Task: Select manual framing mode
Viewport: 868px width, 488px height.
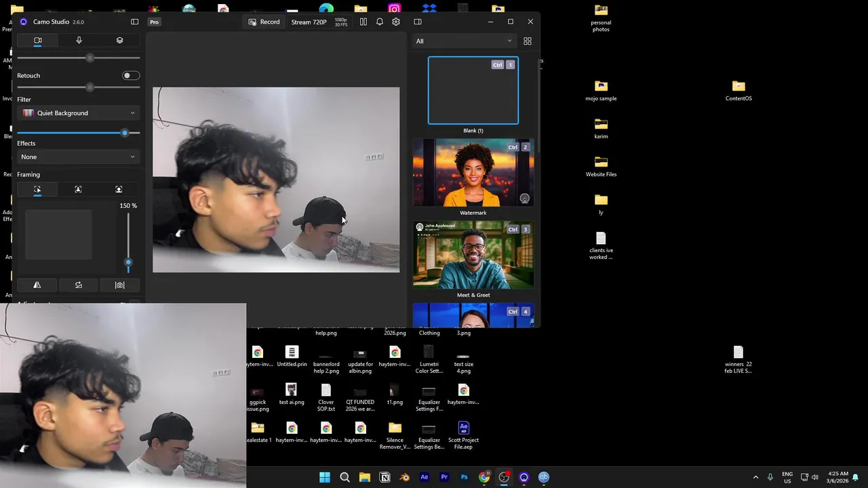Action: (x=37, y=189)
